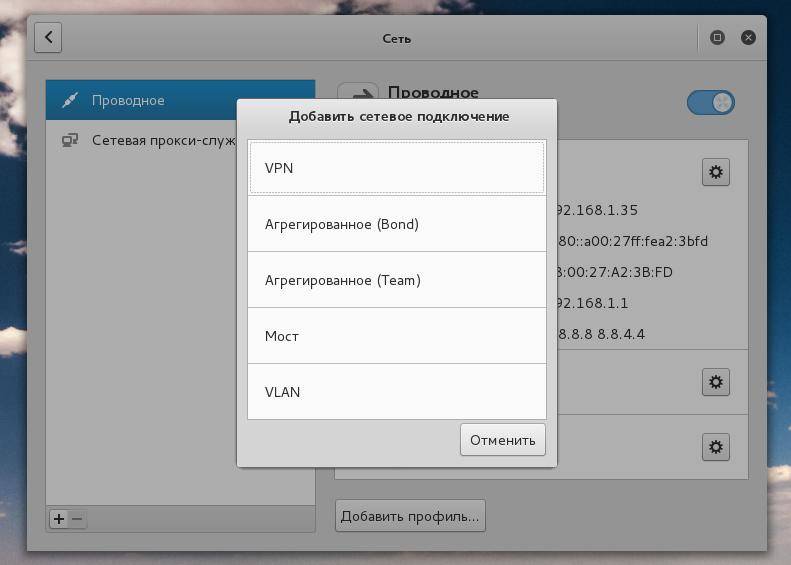The width and height of the screenshot is (791, 565).
Task: Click the IPv6 address ending fea2:3bfd
Action: 633,241
